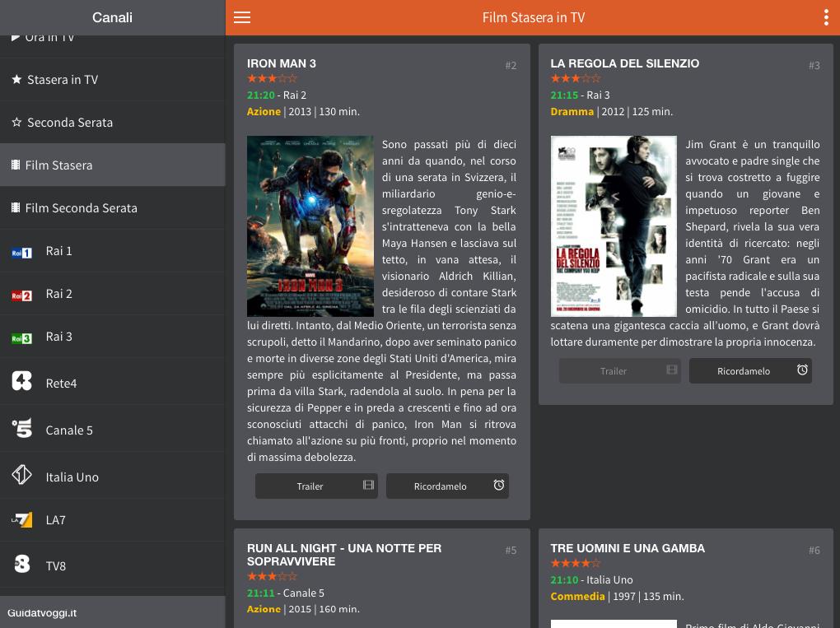
Task: Click the 21:15 airing time
Action: pos(564,95)
